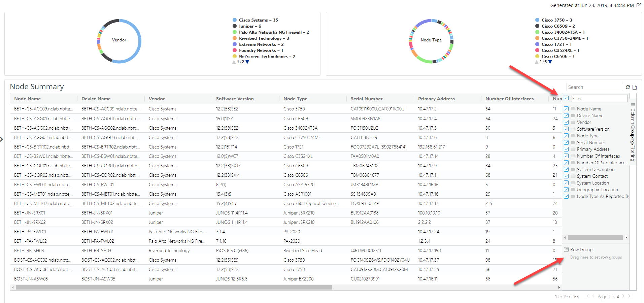Viewport: 644px width, 303px height.
Task: Click the refresh icon beside the Search box
Action: click(x=628, y=87)
